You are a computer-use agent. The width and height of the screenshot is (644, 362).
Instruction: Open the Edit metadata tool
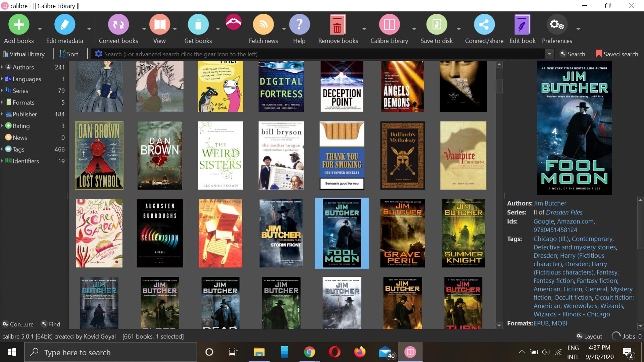pos(64,25)
